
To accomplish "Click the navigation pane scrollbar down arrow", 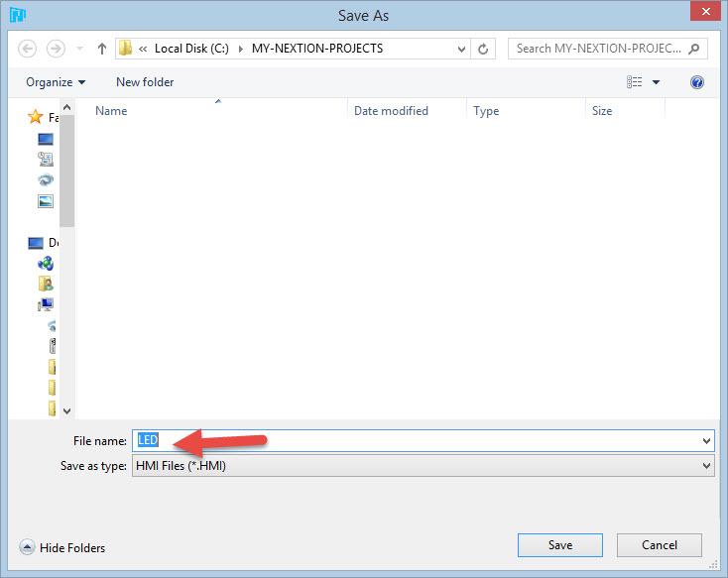I will 67,410.
